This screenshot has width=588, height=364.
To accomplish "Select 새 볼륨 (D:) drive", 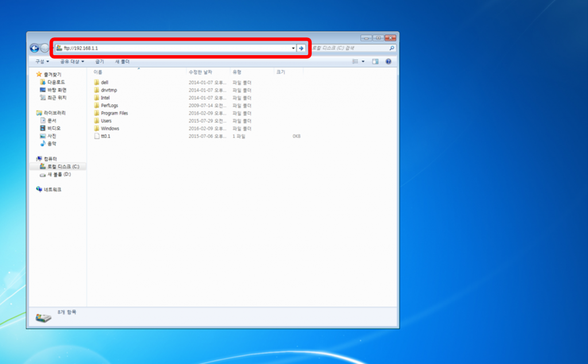I will tap(56, 175).
